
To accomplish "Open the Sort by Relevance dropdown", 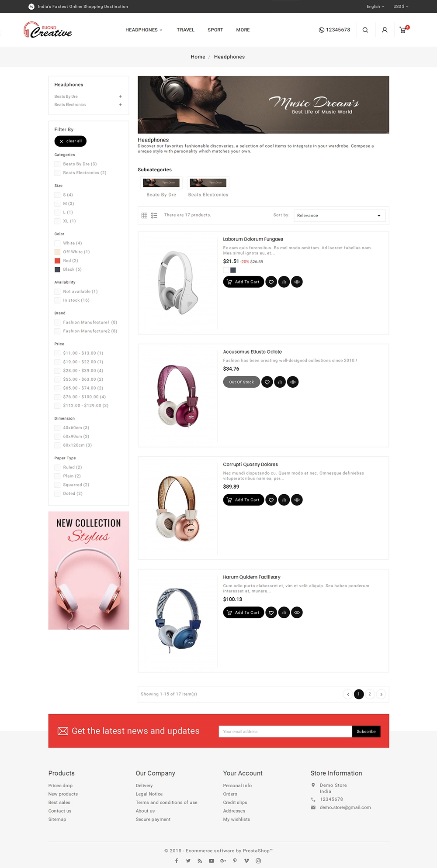I will point(340,216).
